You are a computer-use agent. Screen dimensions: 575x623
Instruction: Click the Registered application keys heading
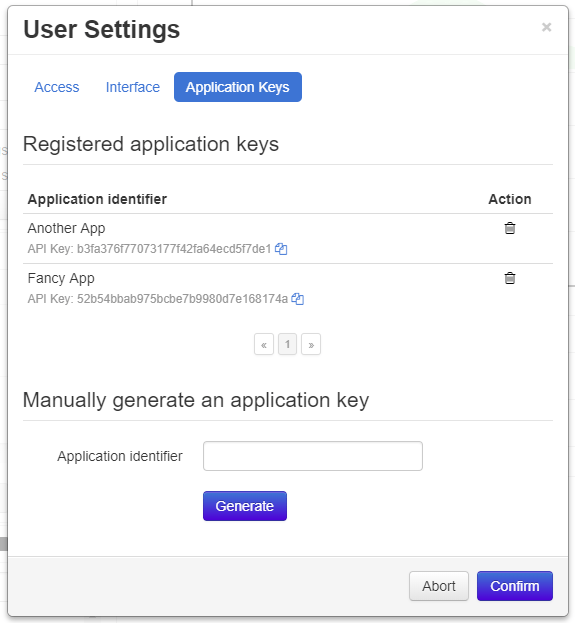click(151, 144)
